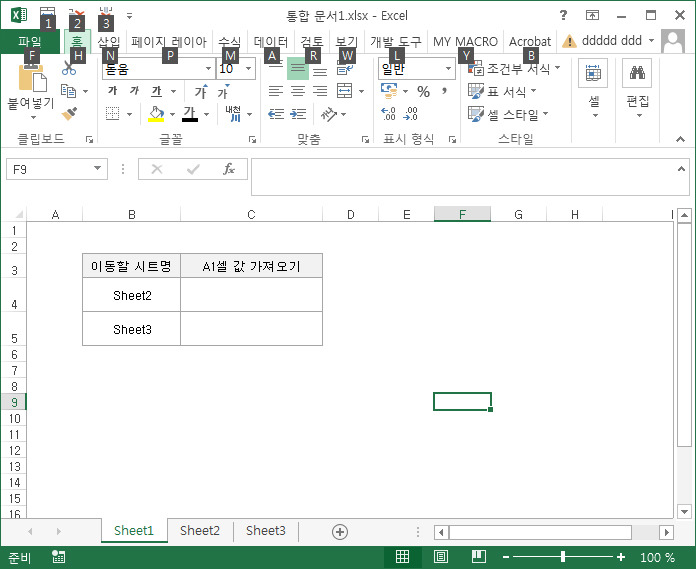Click the text orientation icon
Screen dimensions: 696x569
point(328,114)
